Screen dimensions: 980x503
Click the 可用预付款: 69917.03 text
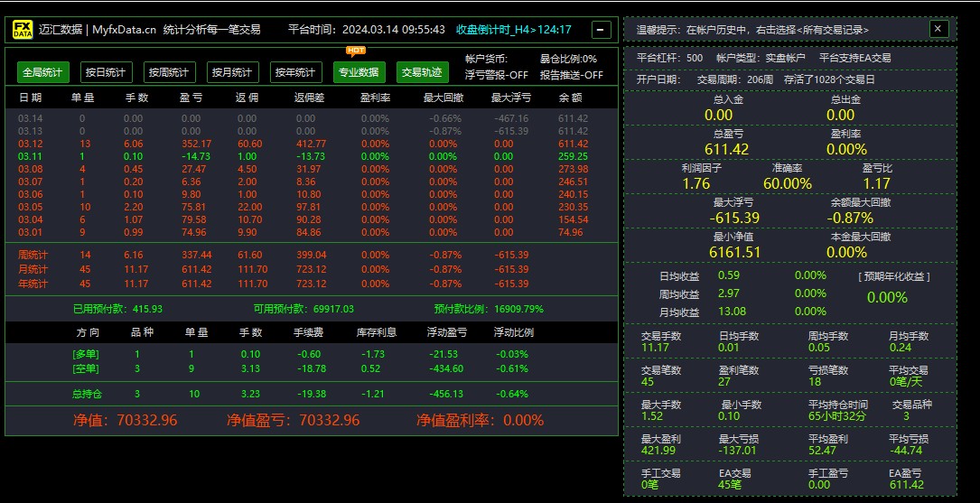pos(303,309)
